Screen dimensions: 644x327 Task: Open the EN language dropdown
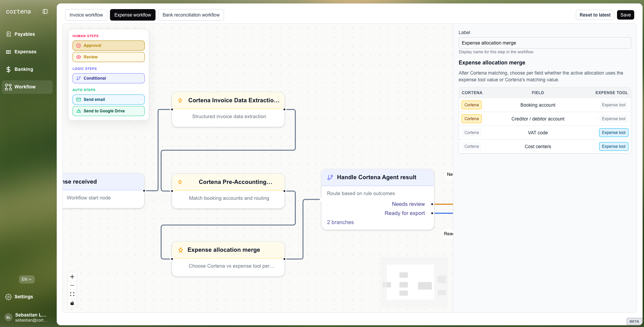tap(27, 279)
